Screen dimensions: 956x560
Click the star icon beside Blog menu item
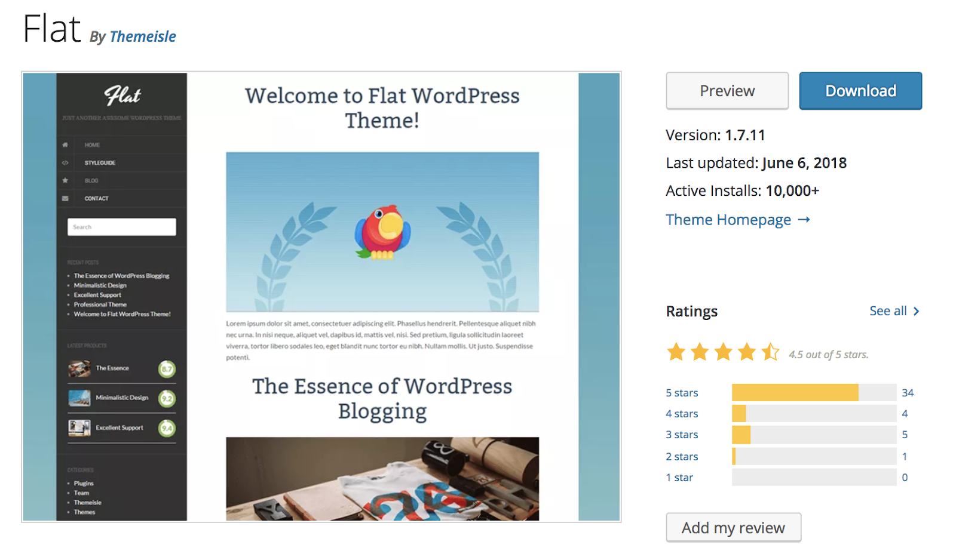coord(65,180)
